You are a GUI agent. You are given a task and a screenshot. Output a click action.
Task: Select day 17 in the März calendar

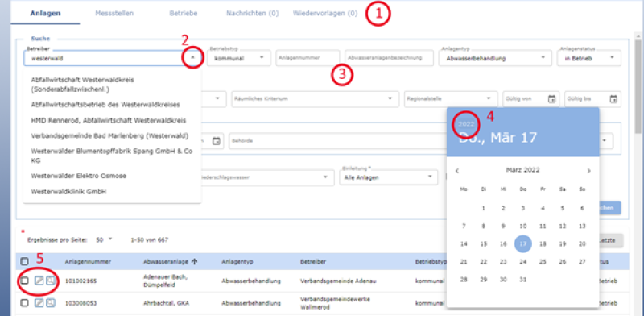[522, 243]
